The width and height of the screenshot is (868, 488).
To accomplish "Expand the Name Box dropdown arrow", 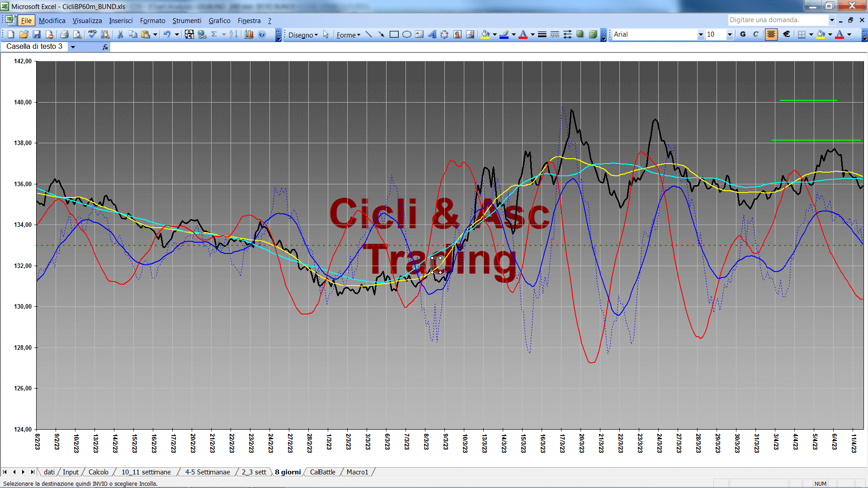I will click(x=73, y=47).
